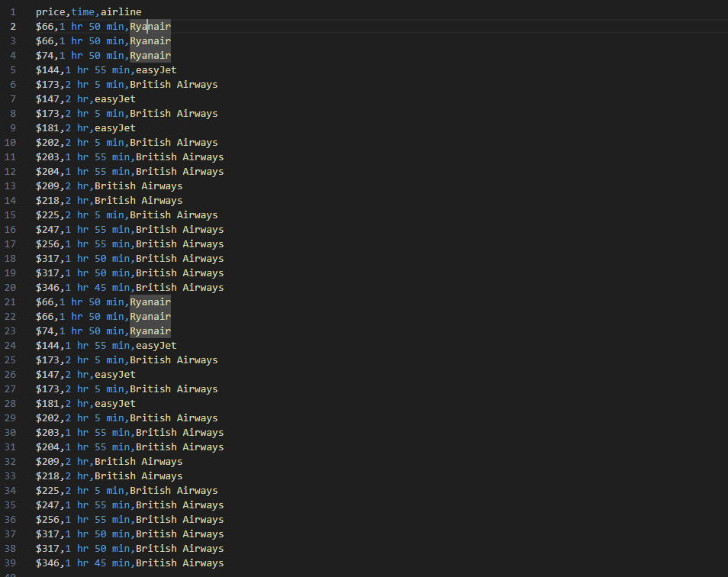Click 'British Airways' on line 13
This screenshot has width=728, height=577.
(x=138, y=186)
